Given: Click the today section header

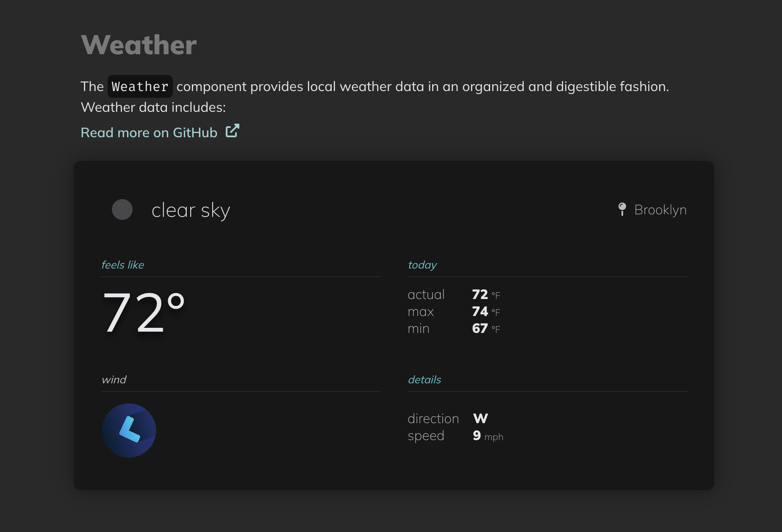Looking at the screenshot, I should 422,264.
